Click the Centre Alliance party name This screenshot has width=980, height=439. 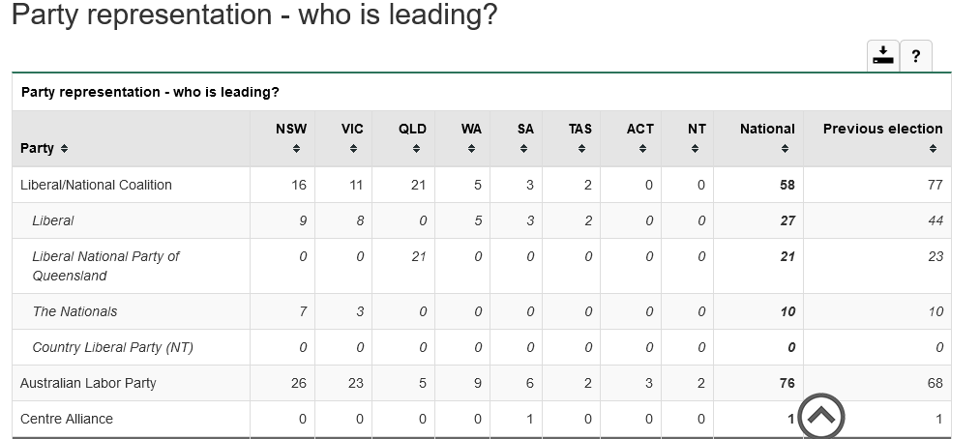pyautogui.click(x=67, y=419)
